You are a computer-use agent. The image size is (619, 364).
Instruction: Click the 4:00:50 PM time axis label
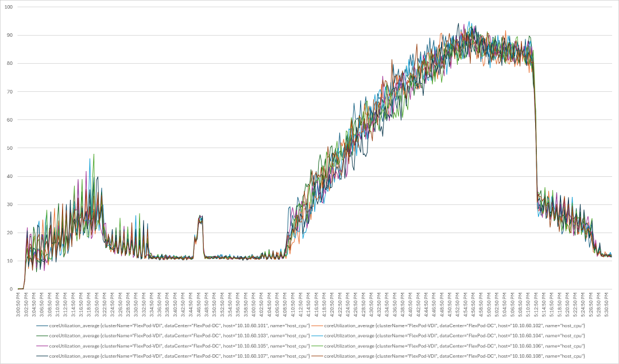254,304
